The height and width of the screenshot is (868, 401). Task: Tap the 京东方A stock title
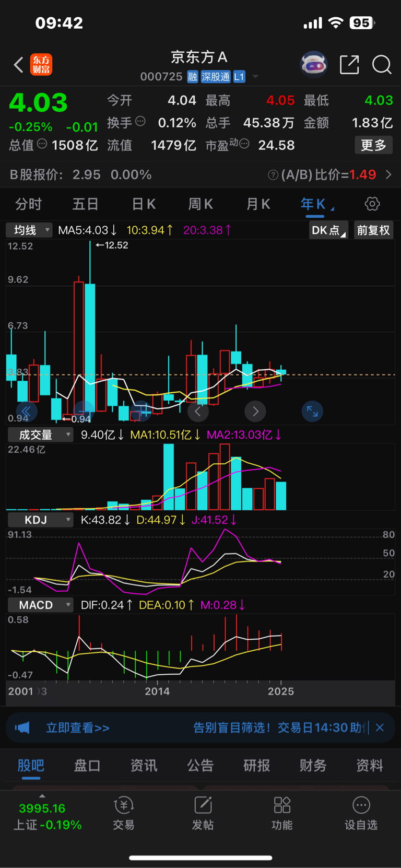(x=199, y=57)
